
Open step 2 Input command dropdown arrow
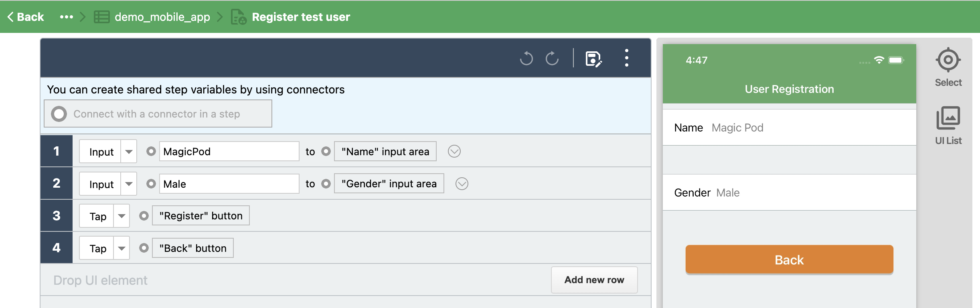pyautogui.click(x=129, y=184)
